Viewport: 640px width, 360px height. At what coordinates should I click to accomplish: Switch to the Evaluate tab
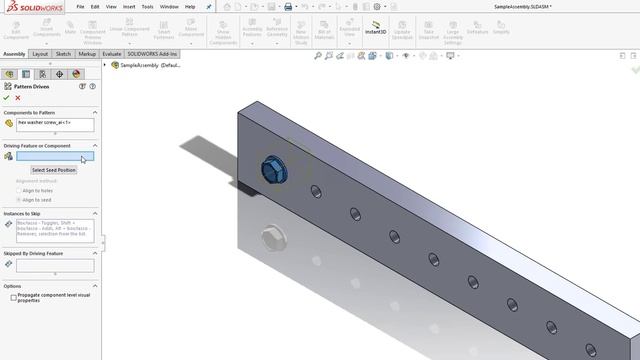[111, 54]
